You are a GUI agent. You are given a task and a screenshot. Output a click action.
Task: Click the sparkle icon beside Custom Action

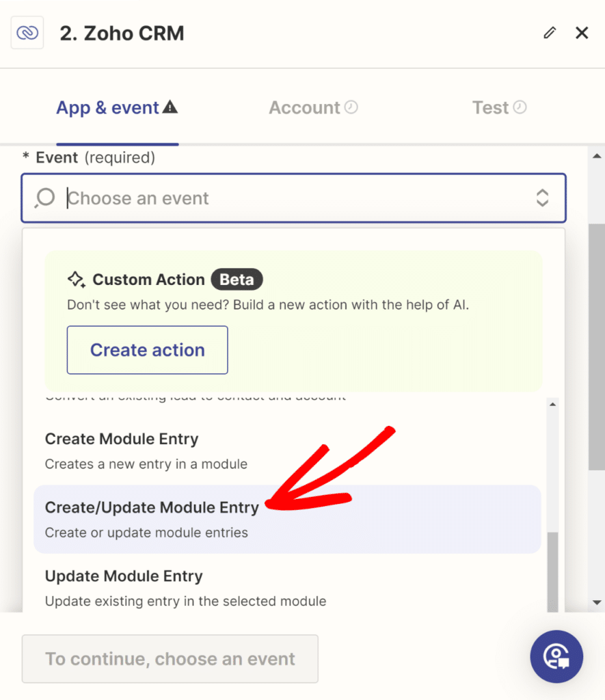(76, 279)
